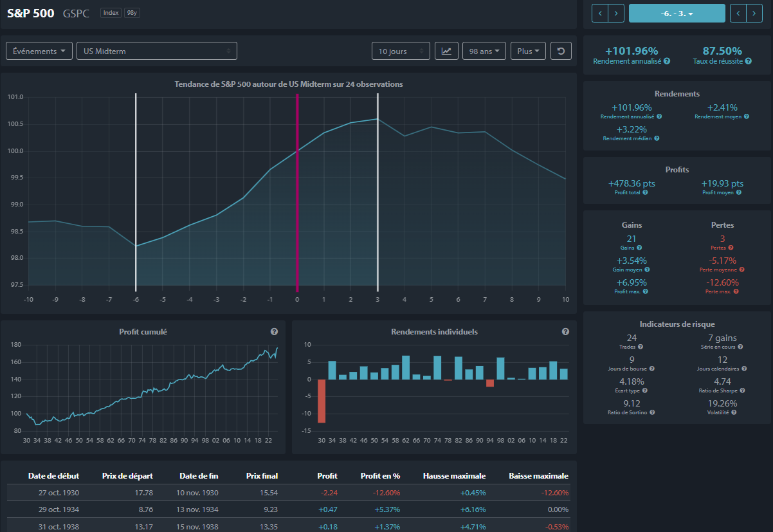773x532 pixels.
Task: Sort table by Date de début
Action: click(x=53, y=476)
